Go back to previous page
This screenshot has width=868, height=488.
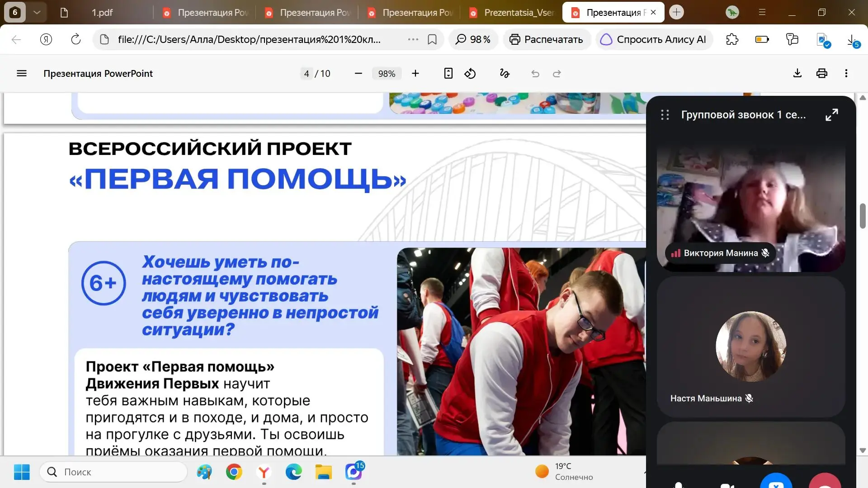[x=16, y=40]
